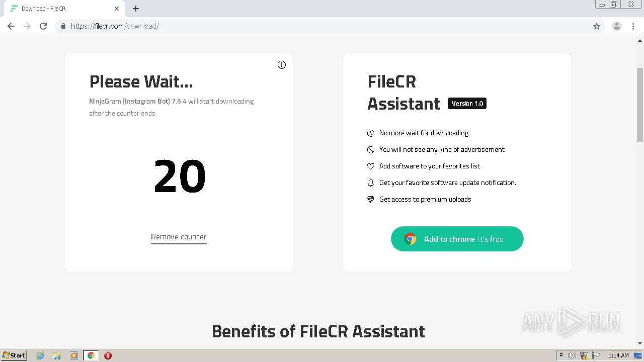This screenshot has width=644, height=362.
Task: Open a new browser tab
Action: [136, 9]
